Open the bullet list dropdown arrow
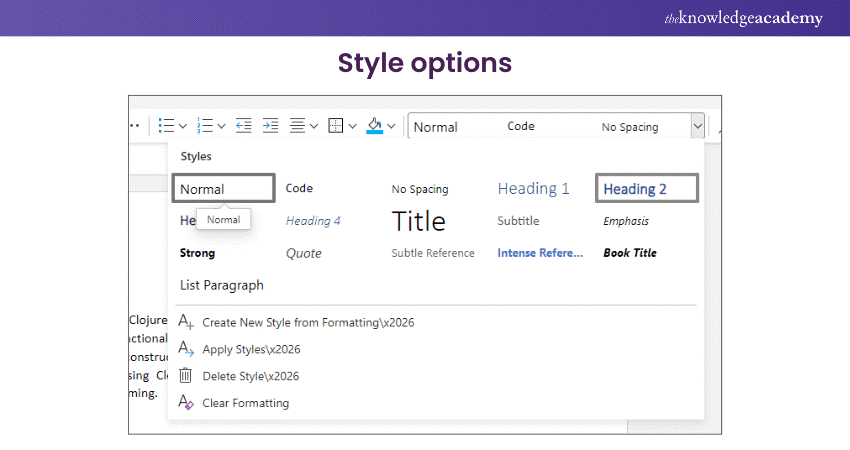This screenshot has height=450, width=850. tap(183, 127)
